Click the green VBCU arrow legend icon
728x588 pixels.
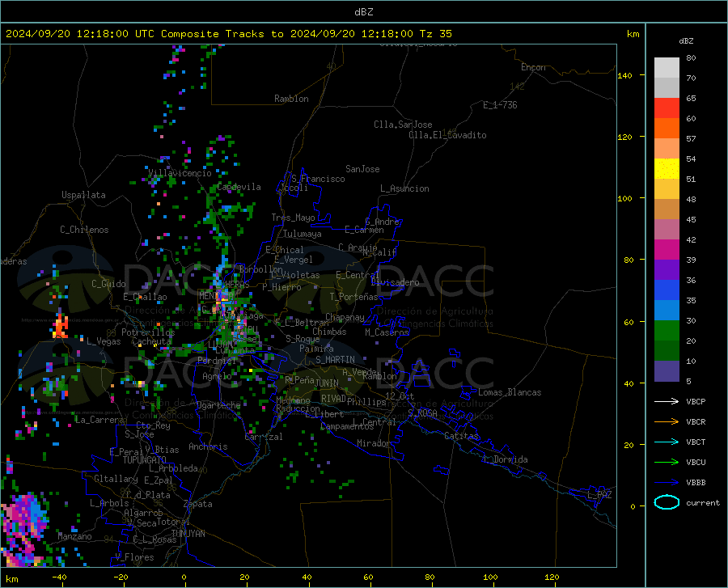[667, 463]
